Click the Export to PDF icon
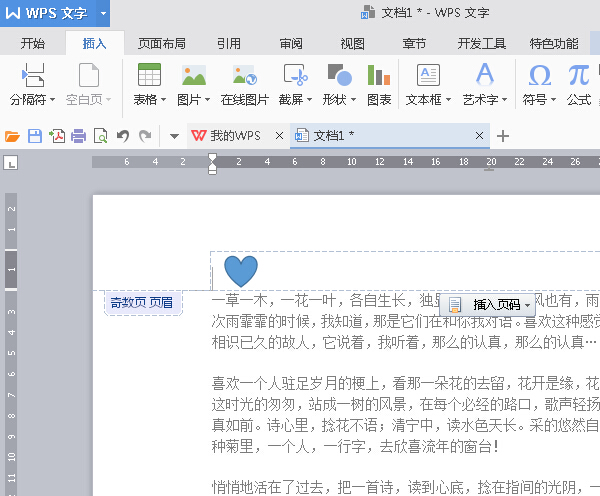 click(x=57, y=136)
